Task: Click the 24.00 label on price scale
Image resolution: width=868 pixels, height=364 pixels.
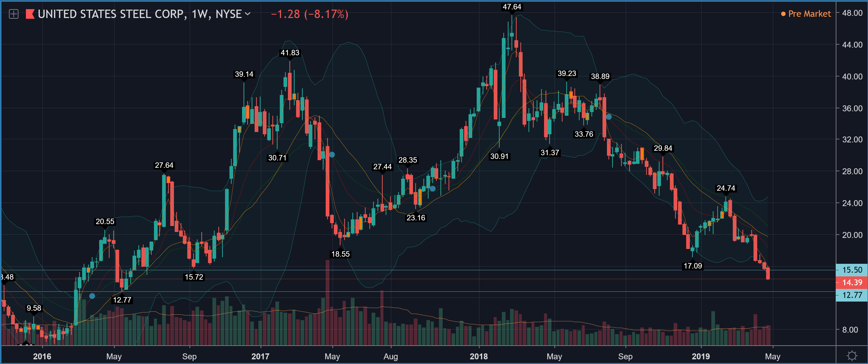Action: [x=852, y=203]
